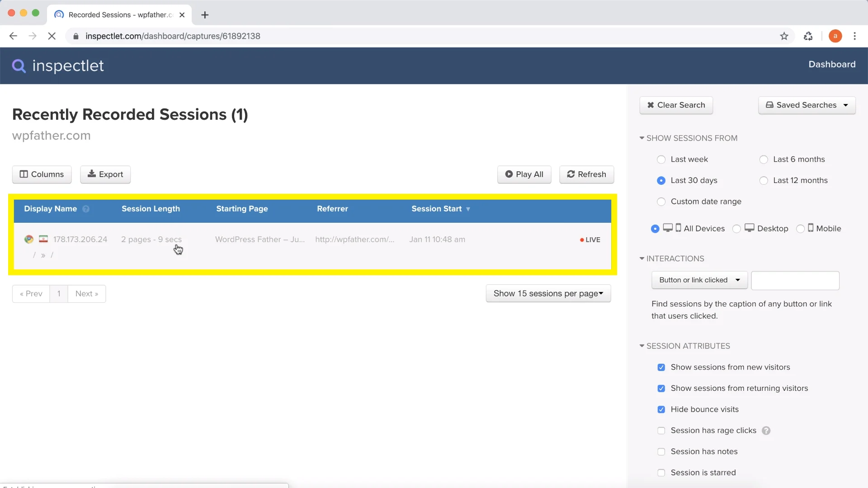Choose Custom date range
This screenshot has width=868, height=488.
click(661, 202)
